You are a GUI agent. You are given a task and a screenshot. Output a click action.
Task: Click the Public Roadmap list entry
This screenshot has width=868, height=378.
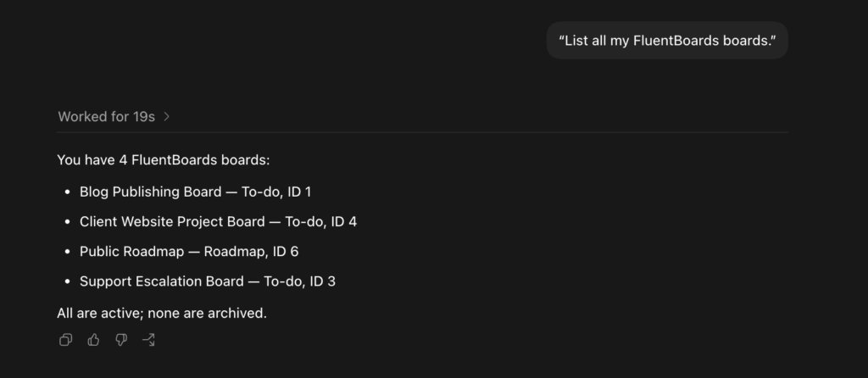pyautogui.click(x=189, y=252)
